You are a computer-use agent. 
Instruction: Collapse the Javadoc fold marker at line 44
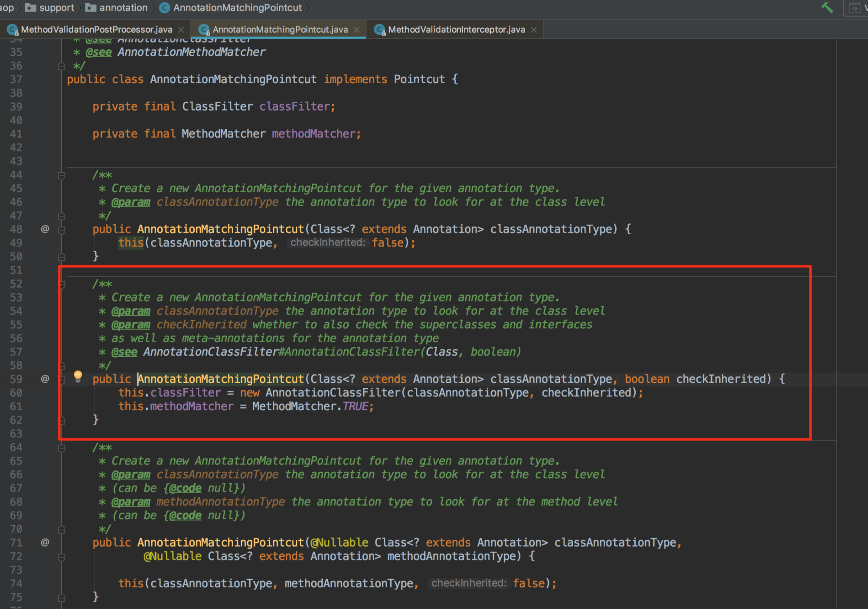62,175
